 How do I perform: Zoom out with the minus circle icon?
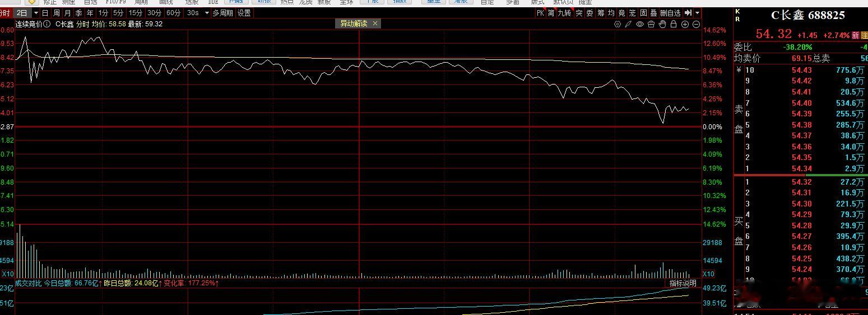(x=696, y=24)
